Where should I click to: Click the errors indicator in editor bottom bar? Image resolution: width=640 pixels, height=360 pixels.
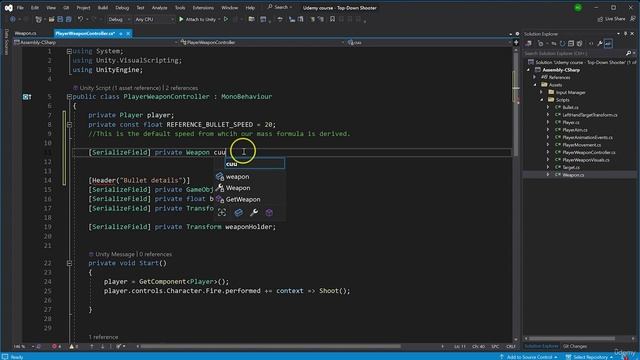(x=56, y=347)
